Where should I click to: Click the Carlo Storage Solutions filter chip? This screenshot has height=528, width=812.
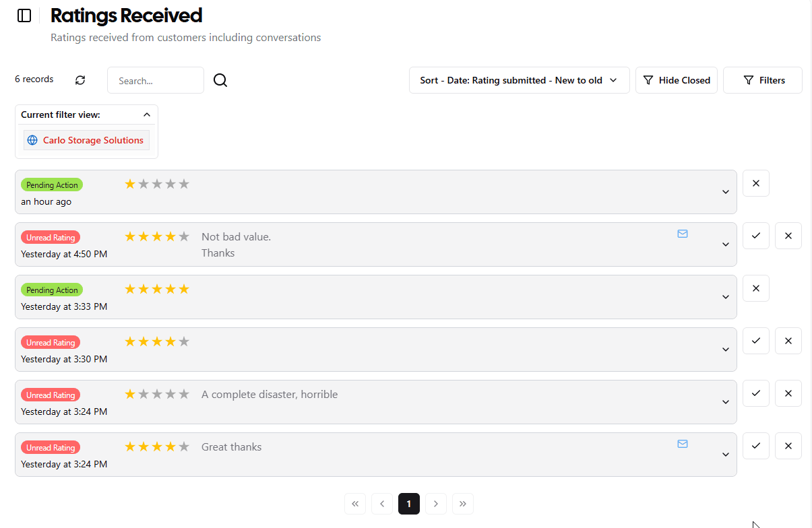pyautogui.click(x=86, y=140)
